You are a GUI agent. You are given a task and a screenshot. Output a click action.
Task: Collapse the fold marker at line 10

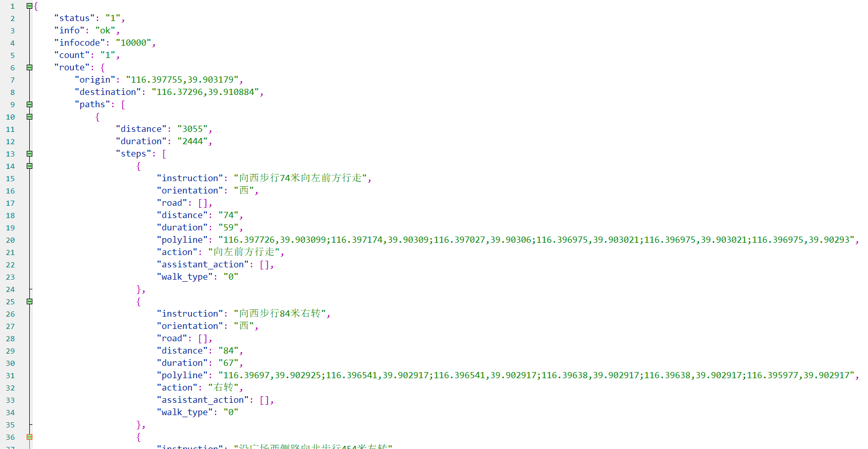(29, 117)
